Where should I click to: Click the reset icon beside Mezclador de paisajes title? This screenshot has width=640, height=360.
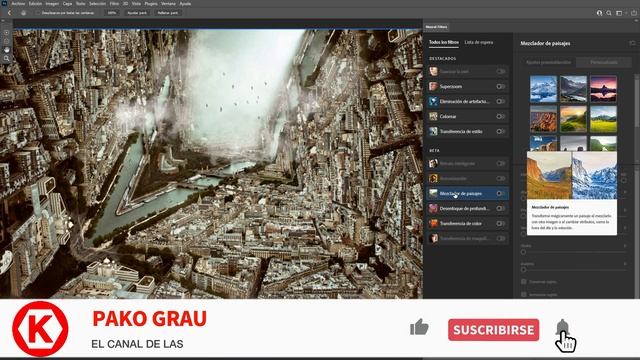pos(632,43)
